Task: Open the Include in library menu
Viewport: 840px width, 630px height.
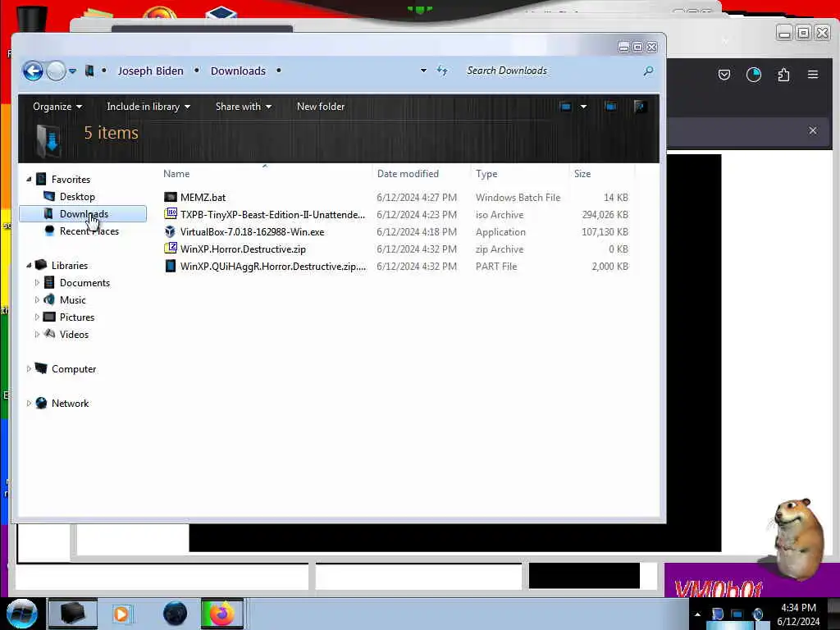Action: click(x=148, y=107)
